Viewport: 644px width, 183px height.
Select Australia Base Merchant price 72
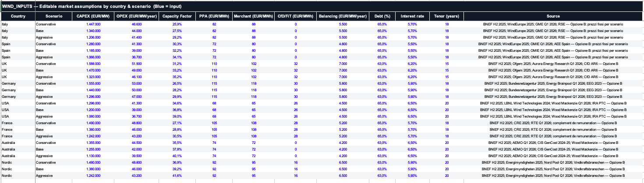(254, 149)
